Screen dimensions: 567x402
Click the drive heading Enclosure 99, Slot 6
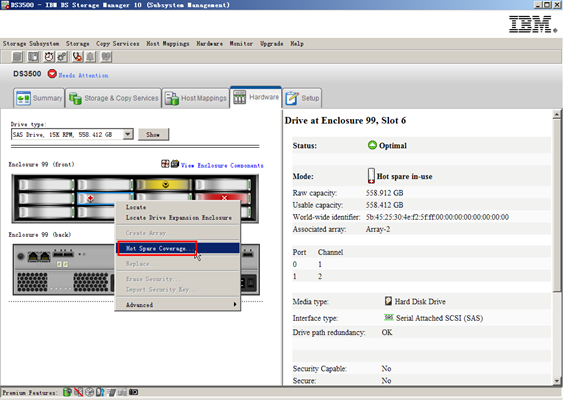point(345,120)
